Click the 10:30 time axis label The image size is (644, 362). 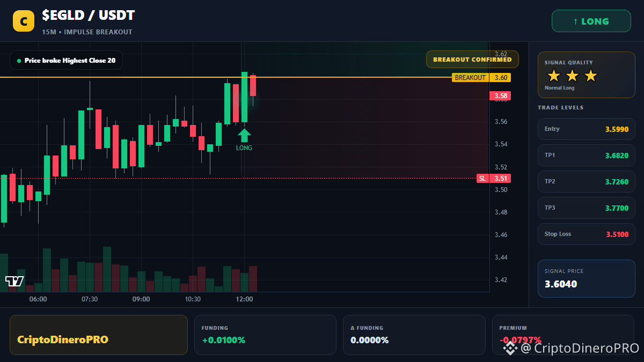coord(193,299)
